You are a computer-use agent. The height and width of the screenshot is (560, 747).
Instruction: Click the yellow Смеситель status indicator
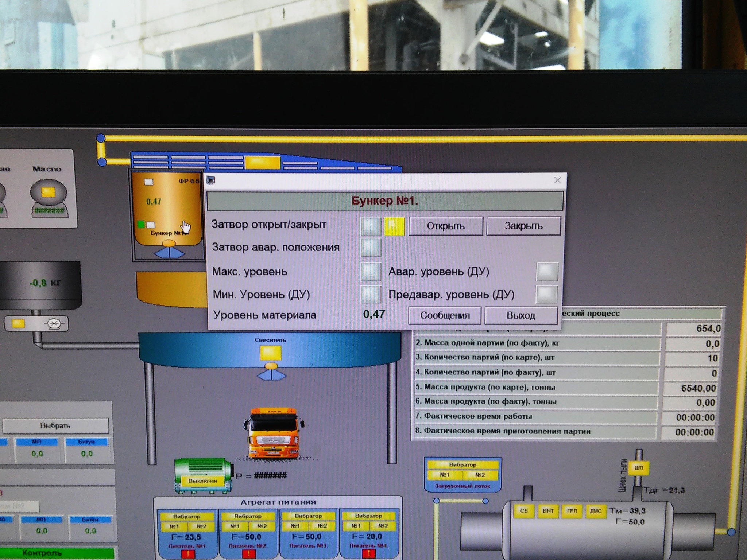pos(270,353)
